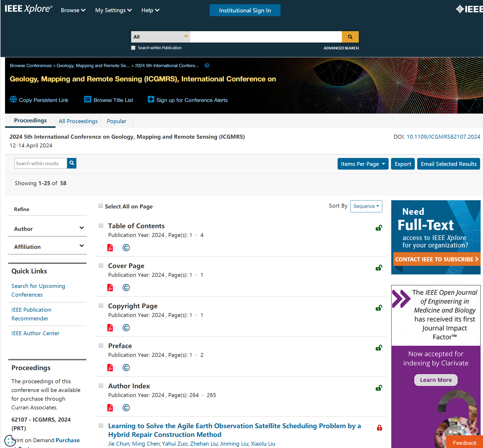Click the 2024 5th International Confere... breadcrumb
Viewport: 483px width, 448px height.
(167, 66)
